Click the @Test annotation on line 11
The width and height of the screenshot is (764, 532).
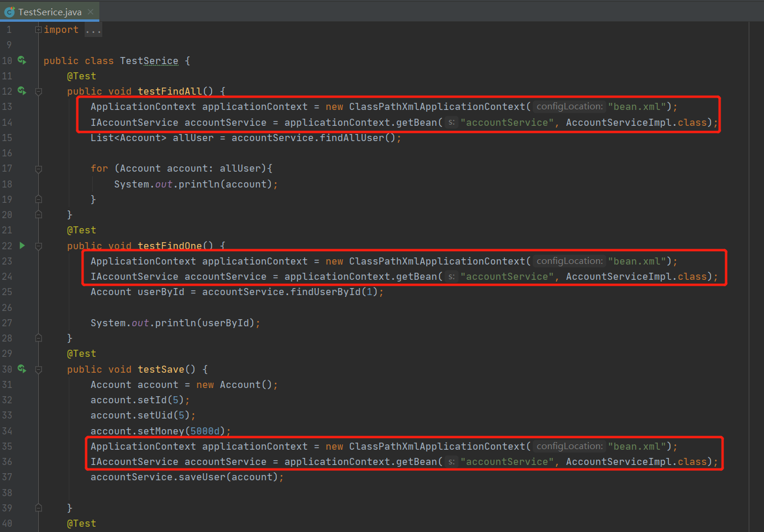(x=81, y=76)
